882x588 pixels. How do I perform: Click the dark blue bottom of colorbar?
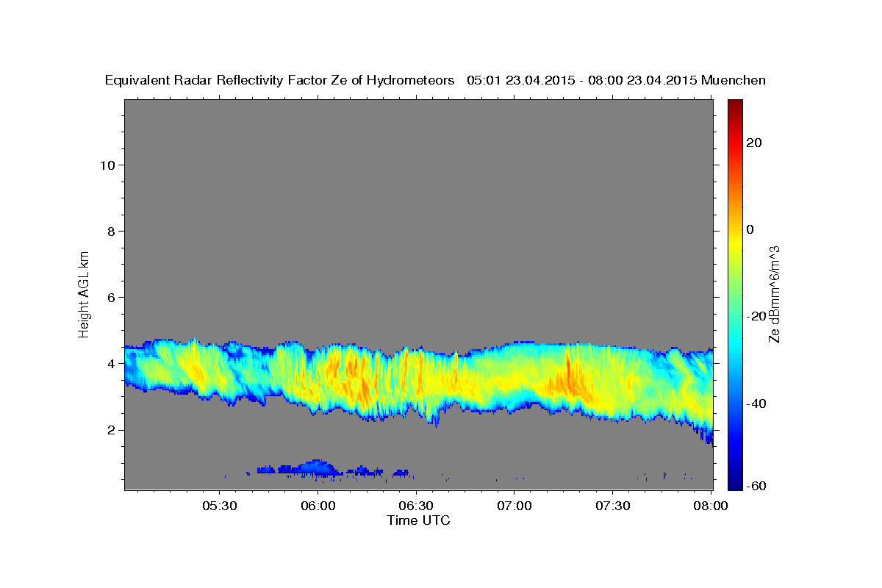pos(735,483)
